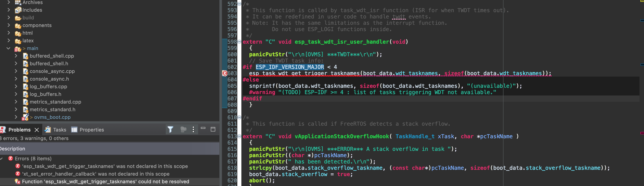Switch to the Properties tab
Image resolution: width=644 pixels, height=186 pixels.
tap(91, 130)
